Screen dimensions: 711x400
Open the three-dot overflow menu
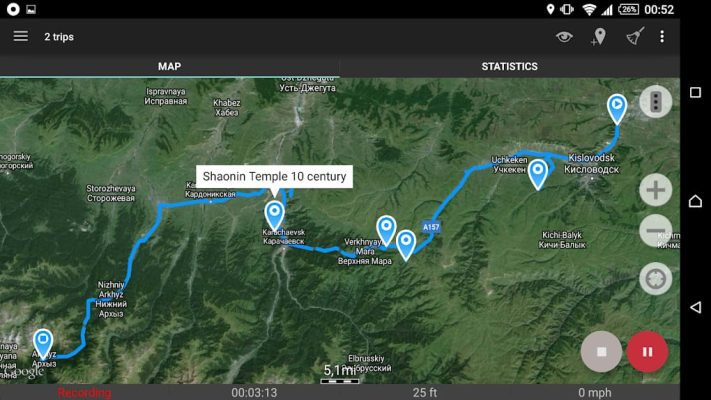coord(662,37)
